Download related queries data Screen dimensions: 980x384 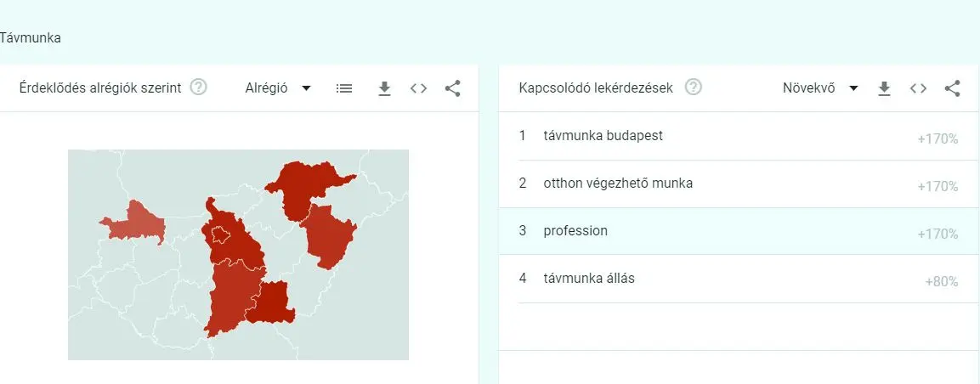click(x=884, y=88)
